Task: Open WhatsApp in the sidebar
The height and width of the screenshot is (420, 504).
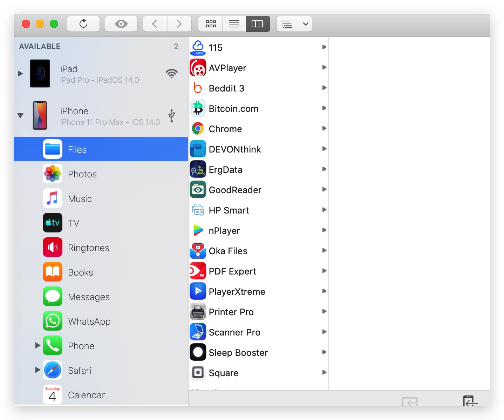Action: 89,321
